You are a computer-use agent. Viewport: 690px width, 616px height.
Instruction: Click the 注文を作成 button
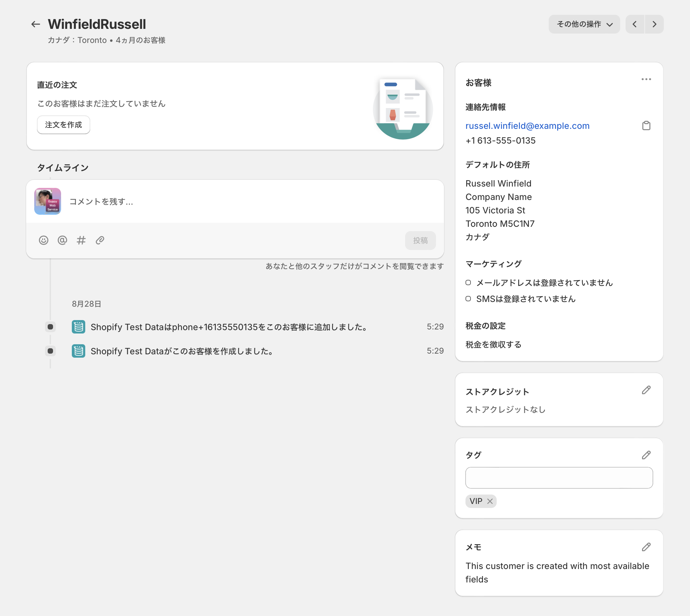pyautogui.click(x=63, y=124)
